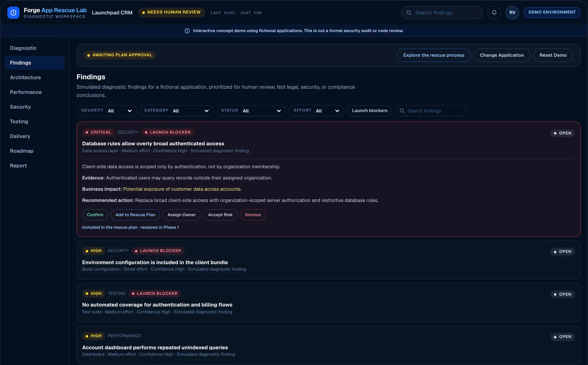Expand the unindexed queries performance finding
Viewport: 588px width, 365px height.
(328, 345)
